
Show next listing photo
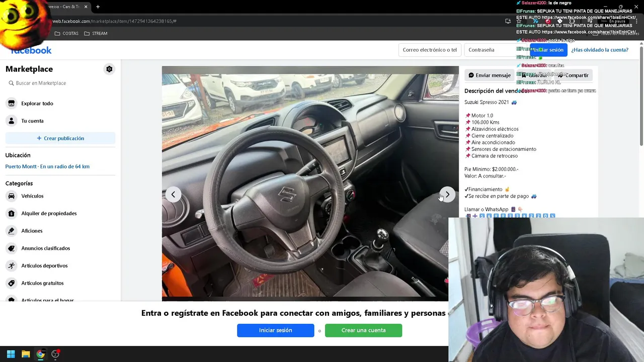coord(447,195)
